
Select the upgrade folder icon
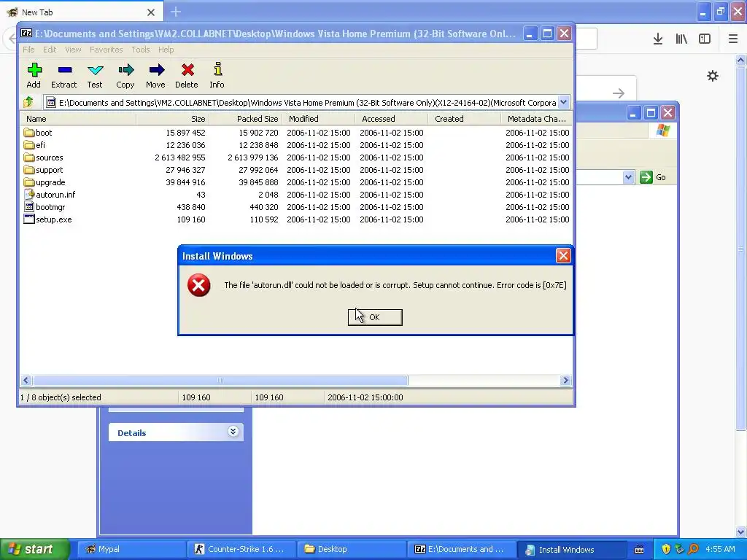[x=29, y=182]
